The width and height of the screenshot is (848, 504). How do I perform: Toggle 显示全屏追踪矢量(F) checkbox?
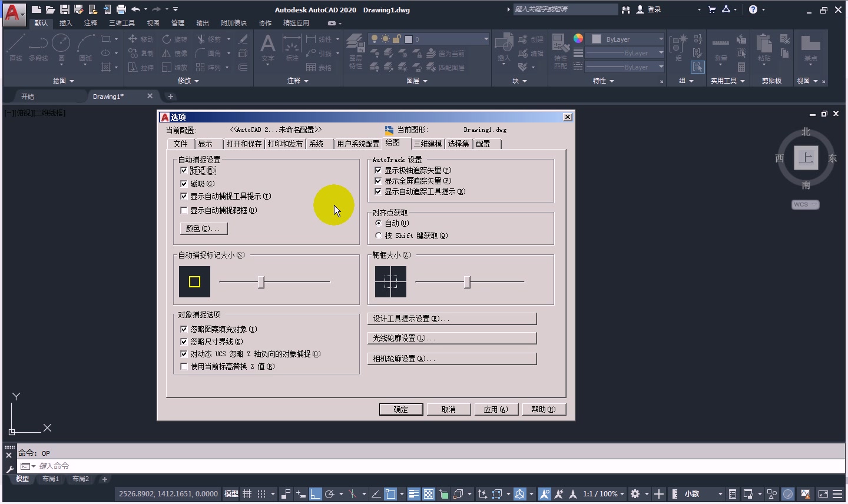click(x=378, y=181)
